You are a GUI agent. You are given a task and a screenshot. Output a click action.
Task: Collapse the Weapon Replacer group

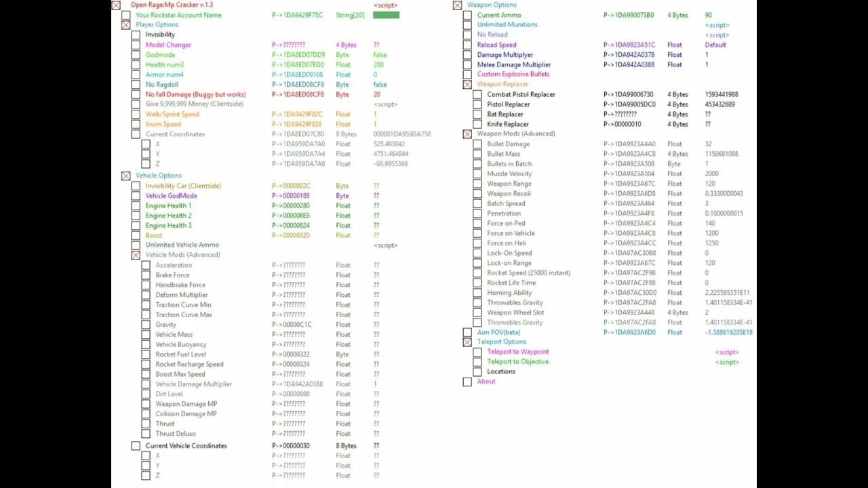tap(467, 85)
